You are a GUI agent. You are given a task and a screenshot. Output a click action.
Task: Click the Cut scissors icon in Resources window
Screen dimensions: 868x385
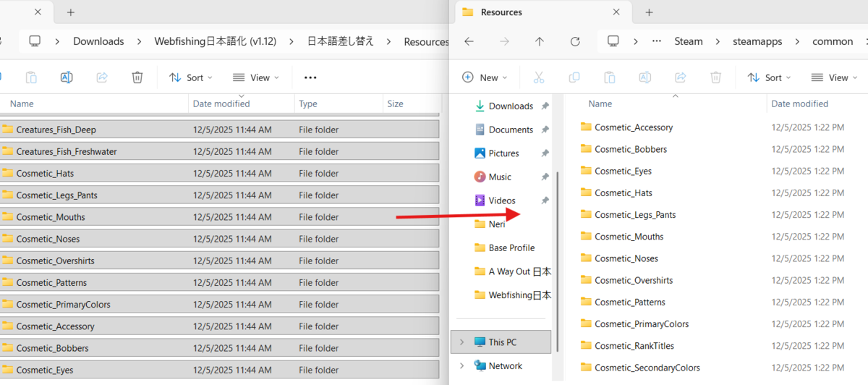click(x=538, y=77)
